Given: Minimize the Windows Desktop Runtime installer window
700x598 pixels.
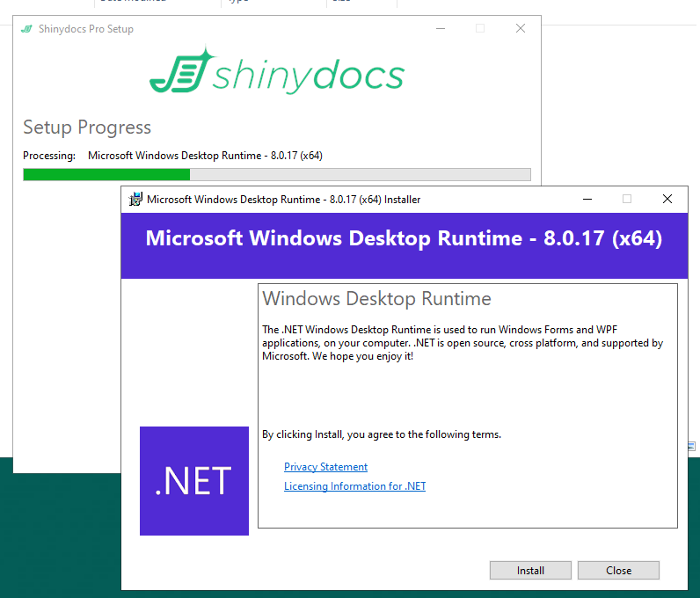Looking at the screenshot, I should (587, 200).
